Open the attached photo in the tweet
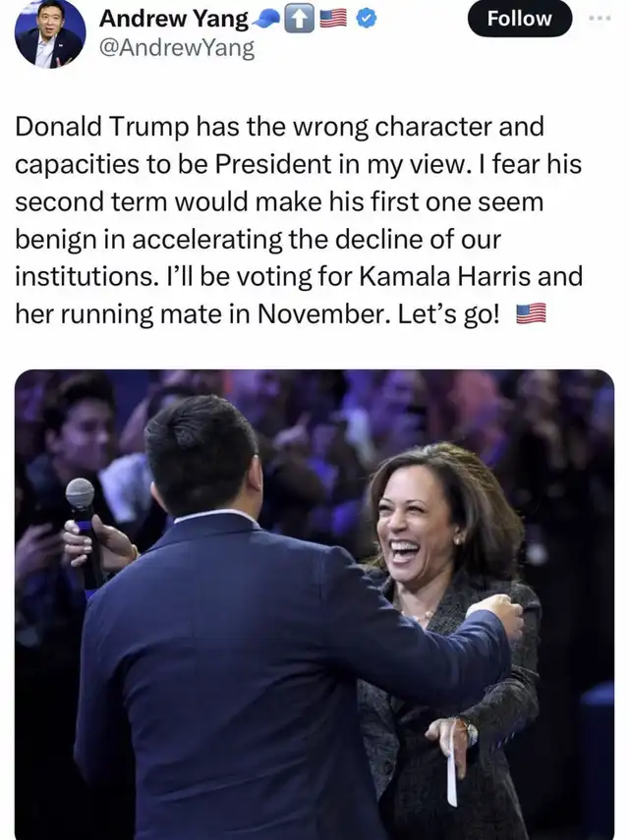Screen dimensions: 629x840 (x=314, y=604)
